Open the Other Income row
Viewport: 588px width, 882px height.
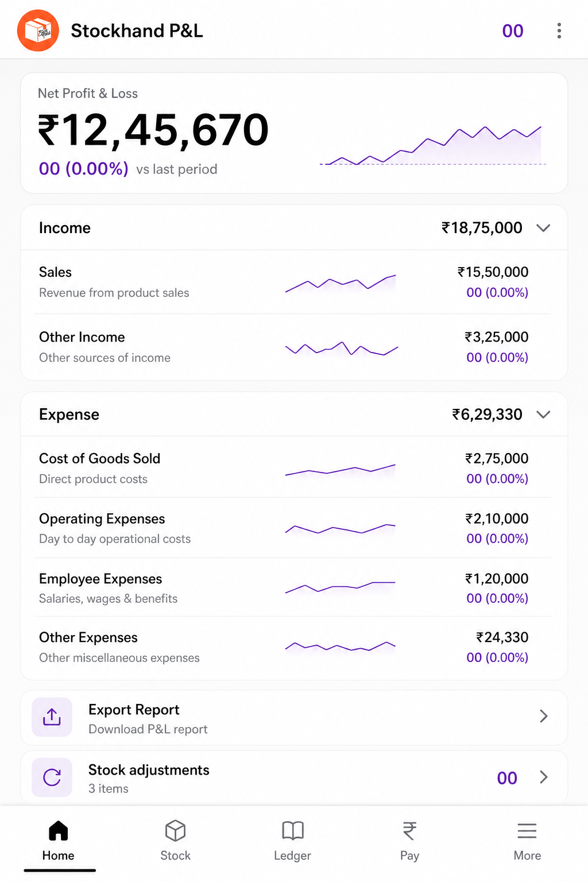[x=293, y=347]
